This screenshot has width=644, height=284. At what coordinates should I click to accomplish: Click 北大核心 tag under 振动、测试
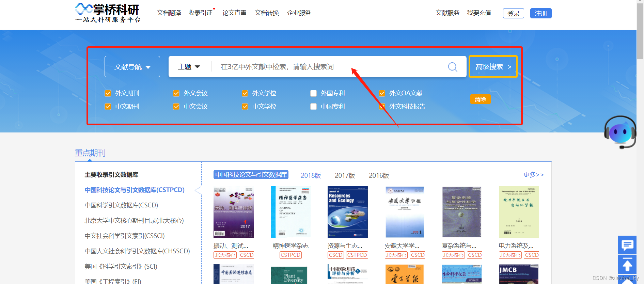pos(225,255)
